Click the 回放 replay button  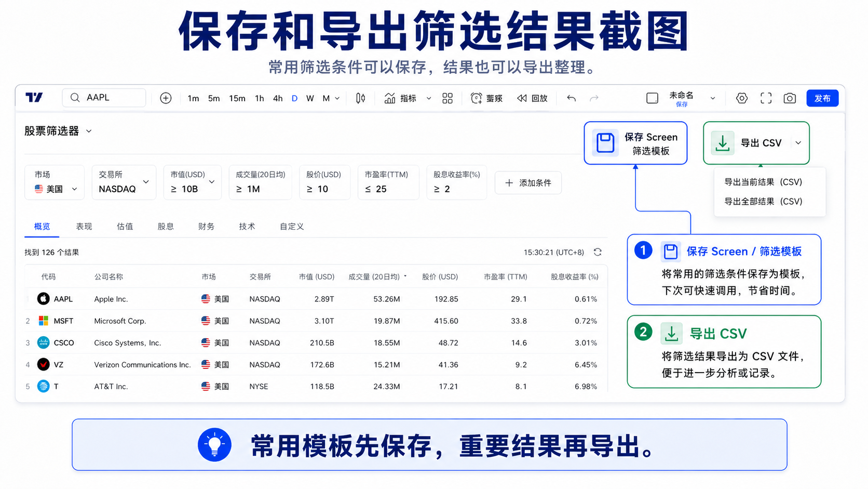[532, 98]
